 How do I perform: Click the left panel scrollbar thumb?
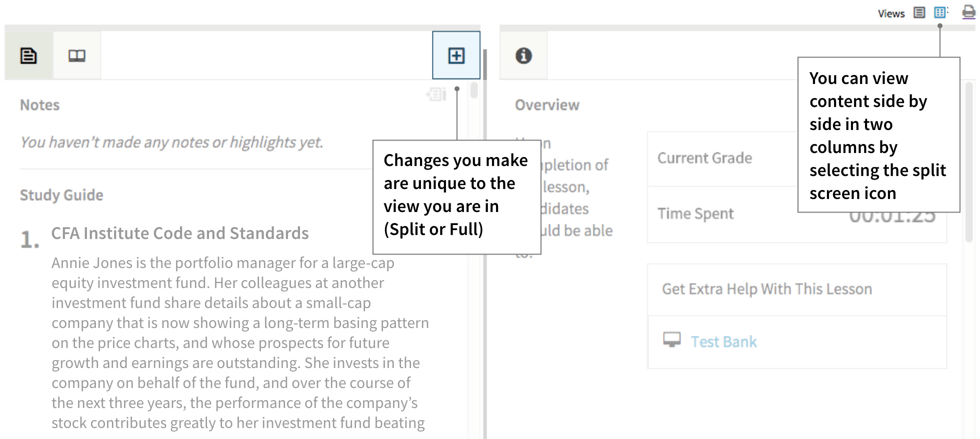474,90
